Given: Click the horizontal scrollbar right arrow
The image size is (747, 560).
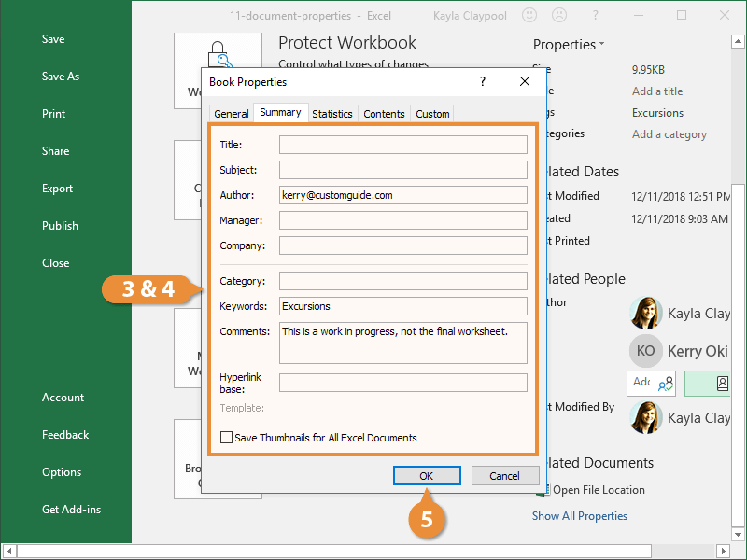Looking at the screenshot, I should tap(723, 552).
